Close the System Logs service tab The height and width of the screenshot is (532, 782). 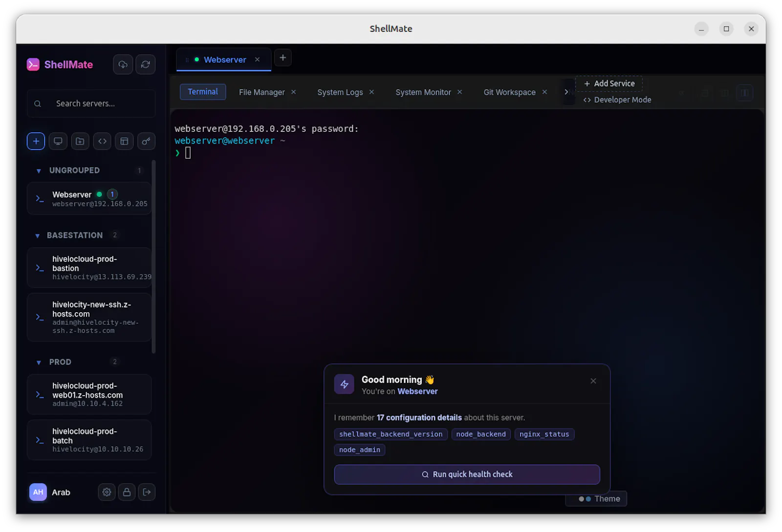tap(371, 92)
